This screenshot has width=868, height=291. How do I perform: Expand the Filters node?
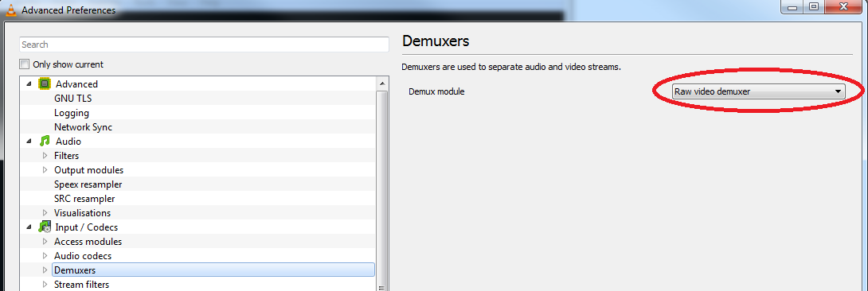45,156
